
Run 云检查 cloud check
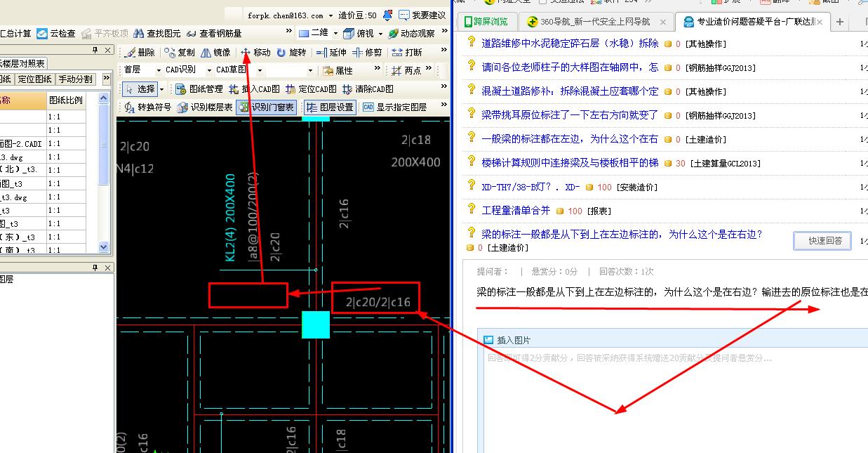tap(55, 33)
